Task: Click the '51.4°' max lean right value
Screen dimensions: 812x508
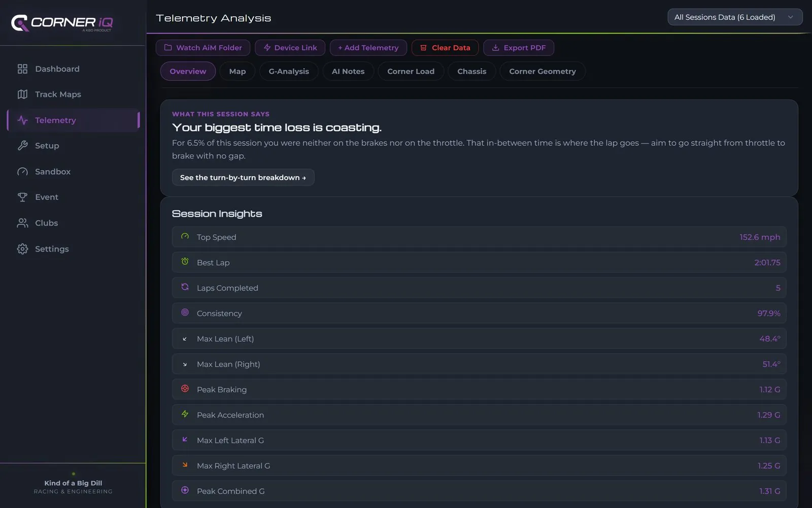Action: (x=771, y=364)
